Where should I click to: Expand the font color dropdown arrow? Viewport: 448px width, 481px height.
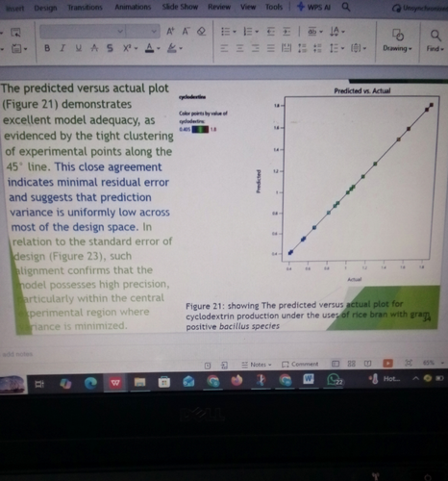click(158, 49)
